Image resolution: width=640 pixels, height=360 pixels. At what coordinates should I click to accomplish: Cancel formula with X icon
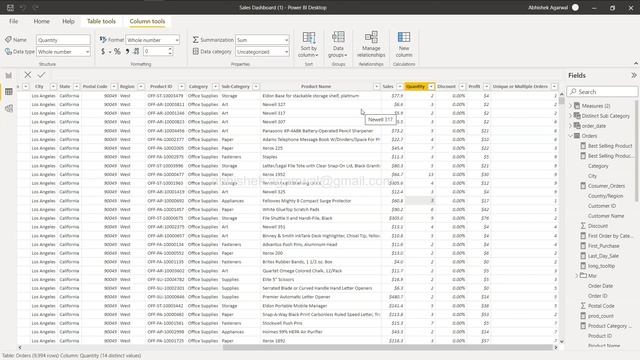[27, 75]
